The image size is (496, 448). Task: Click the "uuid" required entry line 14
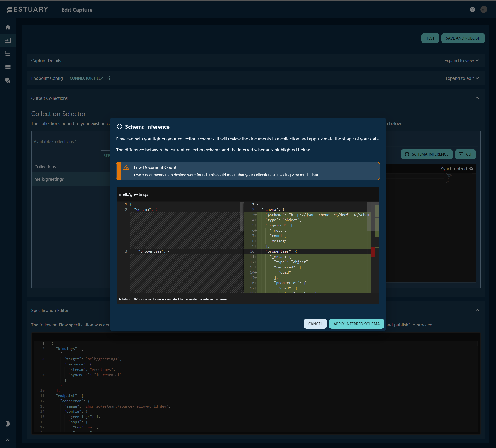click(x=284, y=272)
